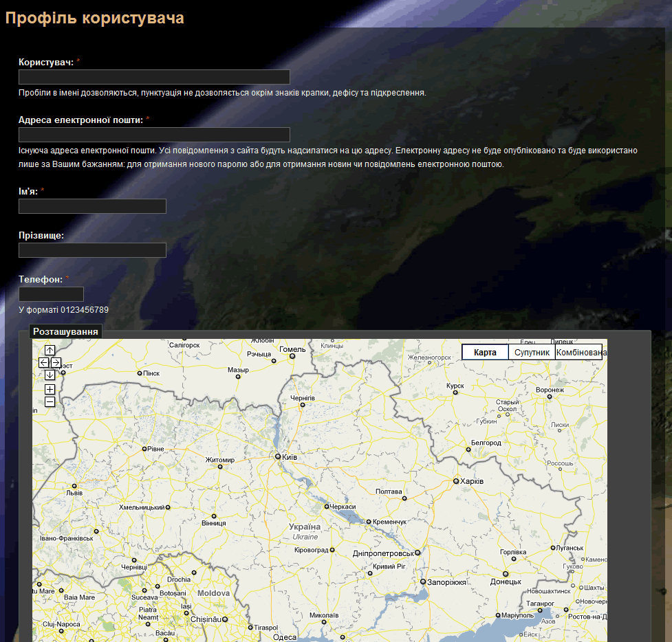Click the Луганськ city marker

click(553, 548)
